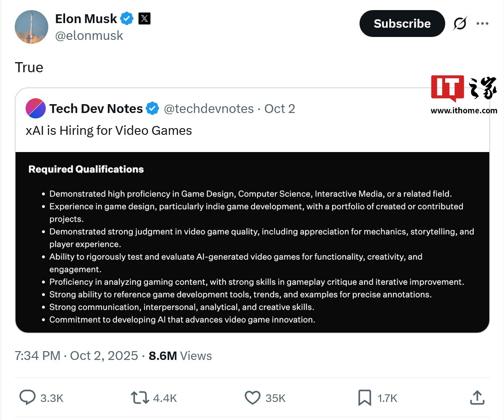Open the @elonmusk handle link
The image size is (504, 420).
tap(89, 36)
